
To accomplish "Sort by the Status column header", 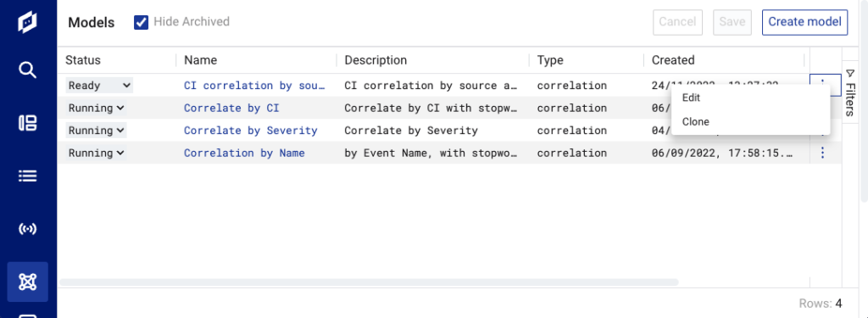I will 83,60.
